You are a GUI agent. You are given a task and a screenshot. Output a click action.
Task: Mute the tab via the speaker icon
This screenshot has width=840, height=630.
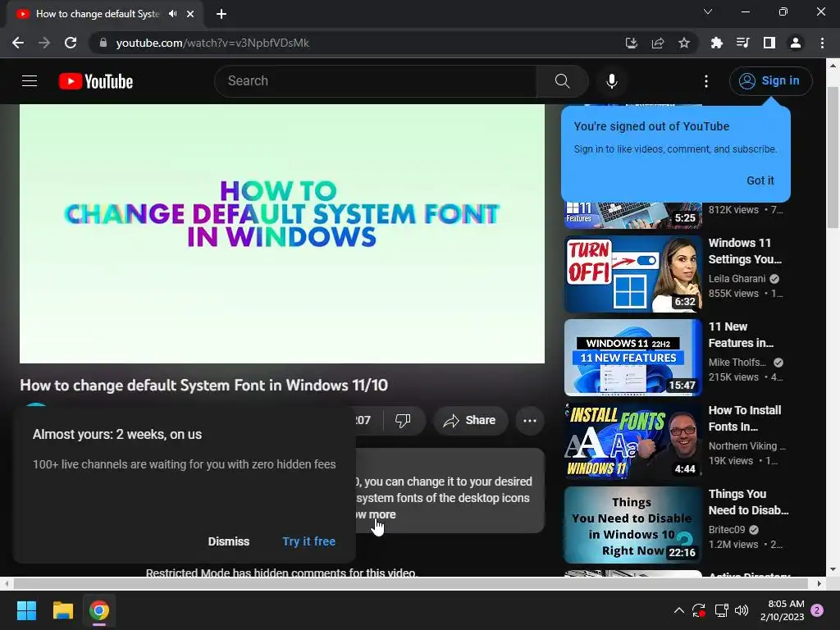(x=172, y=14)
